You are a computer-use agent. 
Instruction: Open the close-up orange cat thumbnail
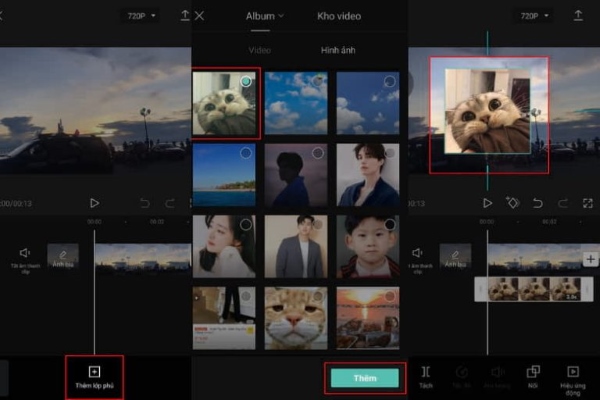click(x=296, y=318)
